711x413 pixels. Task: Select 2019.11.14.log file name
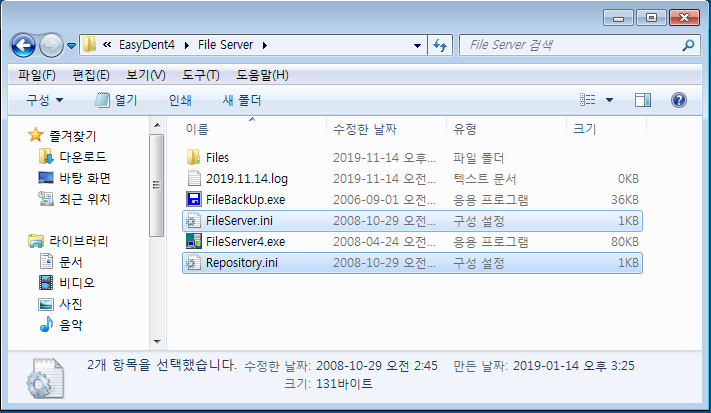[x=247, y=179]
